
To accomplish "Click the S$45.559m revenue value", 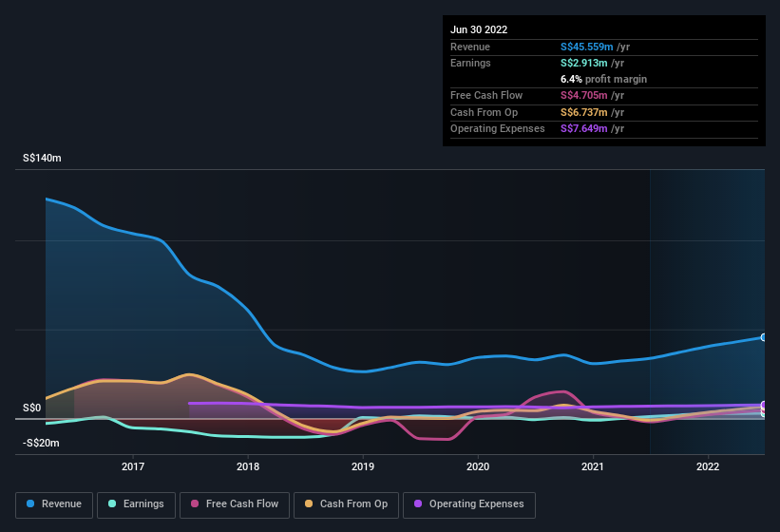I will pyautogui.click(x=586, y=47).
